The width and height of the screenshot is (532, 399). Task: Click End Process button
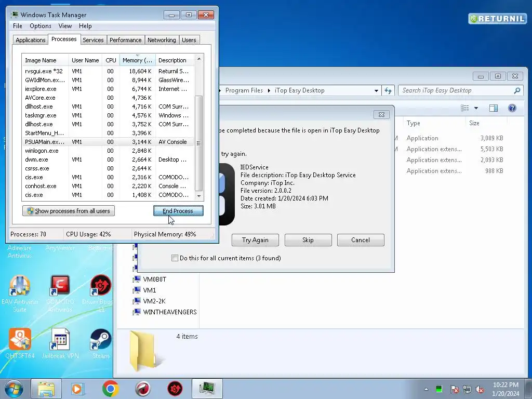(x=178, y=211)
